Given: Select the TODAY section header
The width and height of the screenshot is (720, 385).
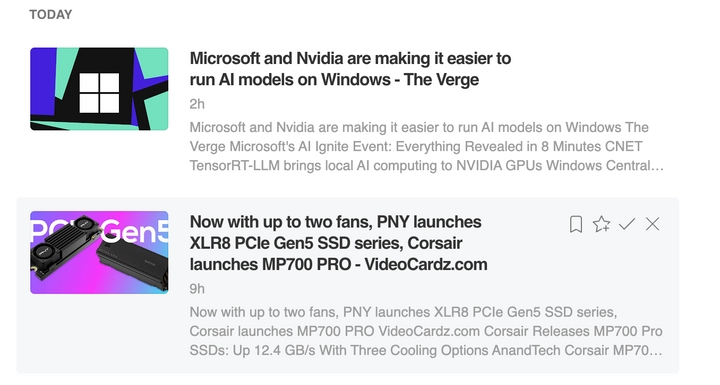Looking at the screenshot, I should (51, 15).
